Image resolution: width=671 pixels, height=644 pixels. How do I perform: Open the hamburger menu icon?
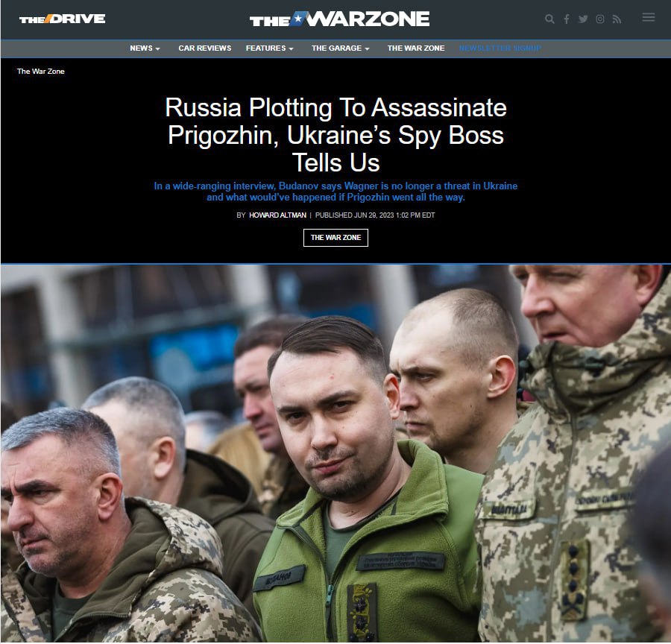click(649, 17)
